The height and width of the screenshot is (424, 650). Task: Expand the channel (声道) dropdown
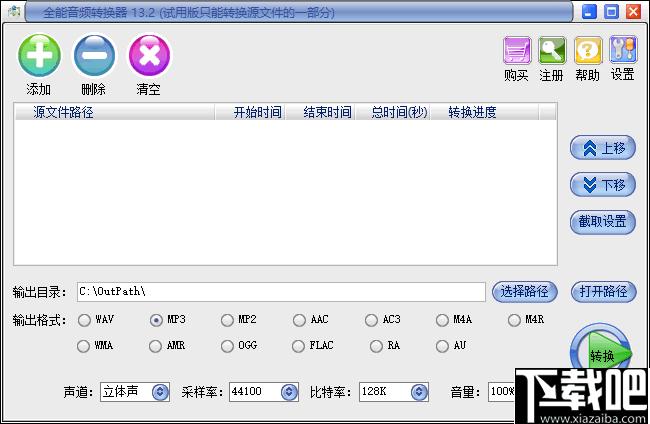point(160,392)
